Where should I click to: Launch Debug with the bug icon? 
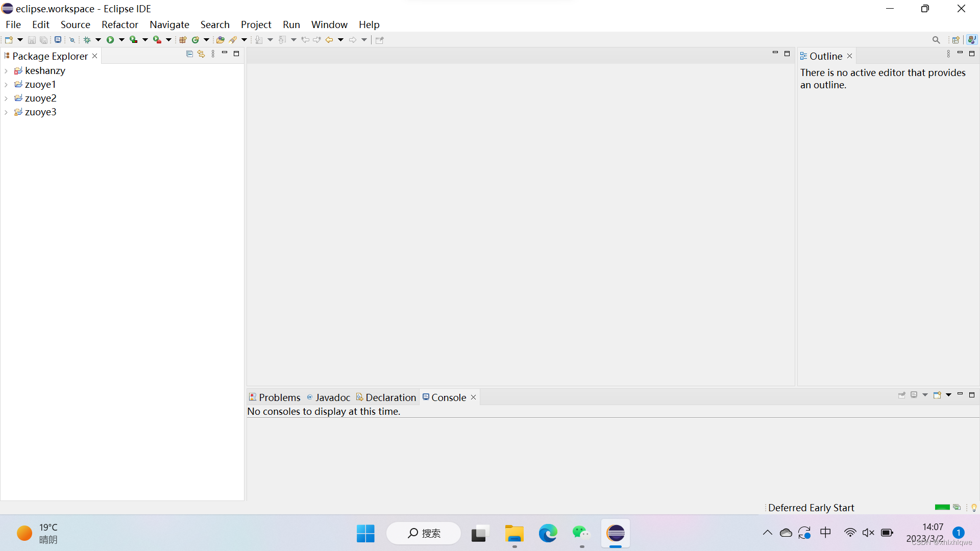click(87, 40)
